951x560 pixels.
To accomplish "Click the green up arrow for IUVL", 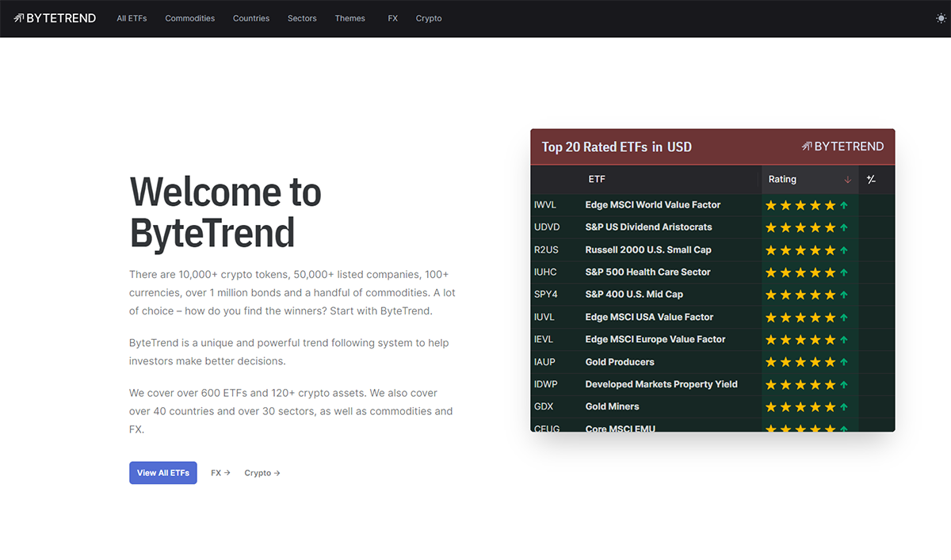I will (x=844, y=318).
